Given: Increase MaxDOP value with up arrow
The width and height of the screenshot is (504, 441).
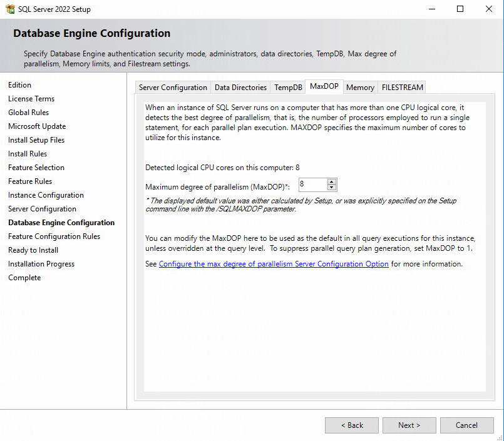Looking at the screenshot, I should 332,182.
